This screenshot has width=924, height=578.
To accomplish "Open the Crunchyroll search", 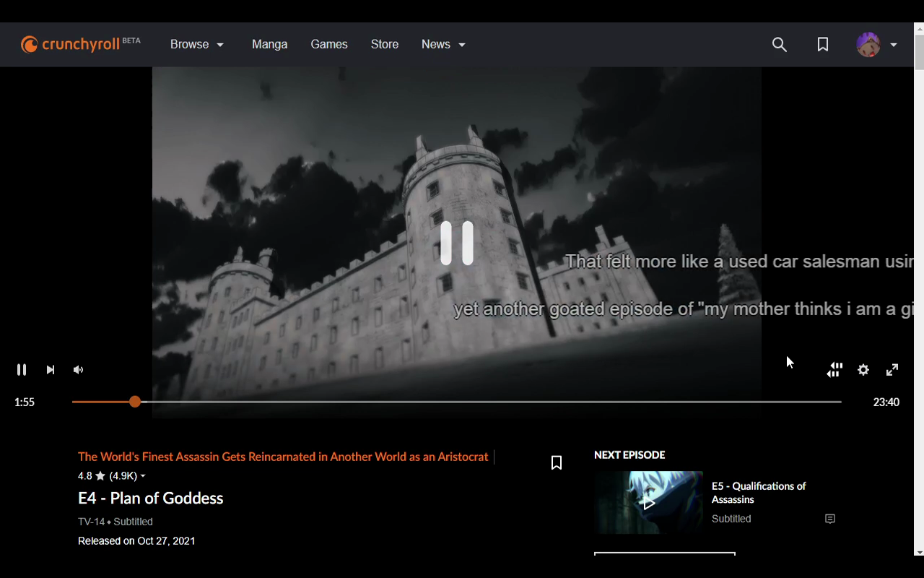I will point(780,44).
